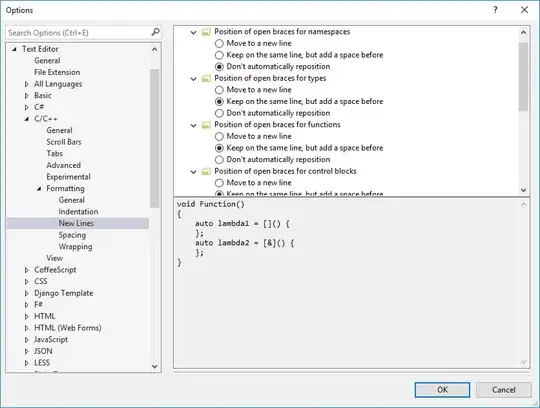Open Tabs settings under C/C++
This screenshot has width=540, height=408.
(54, 154)
